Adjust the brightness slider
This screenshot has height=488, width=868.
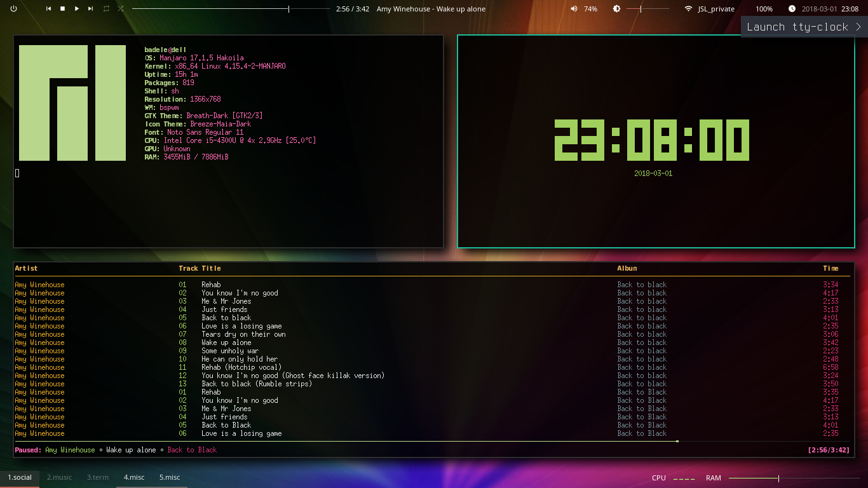(x=648, y=9)
